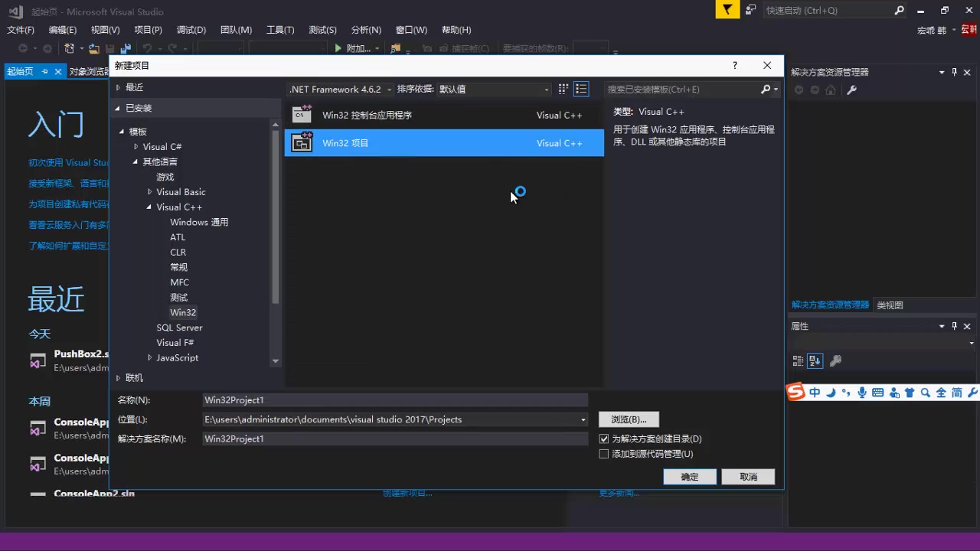Collapse the Visual C++ tree node
This screenshot has width=980, height=551.
(x=149, y=207)
